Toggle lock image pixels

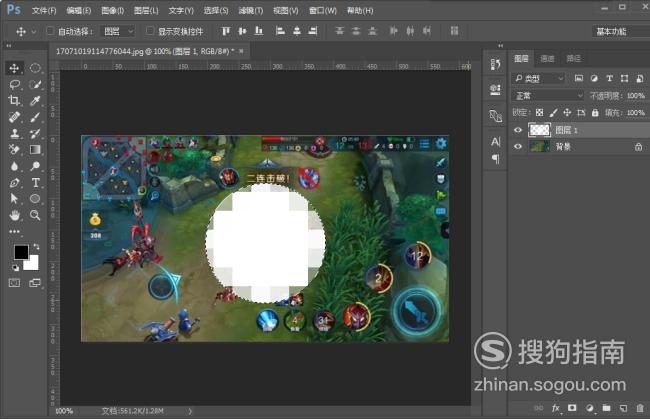tap(553, 112)
